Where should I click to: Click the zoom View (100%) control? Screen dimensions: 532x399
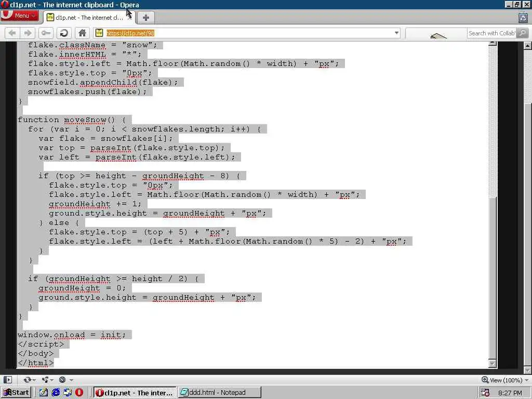click(502, 380)
